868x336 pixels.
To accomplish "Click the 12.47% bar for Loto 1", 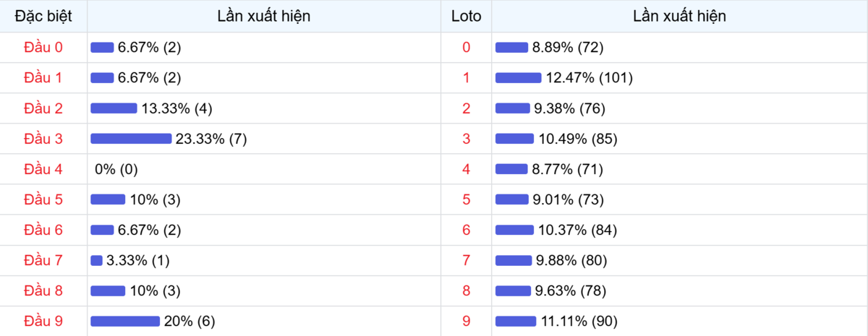I will pyautogui.click(x=518, y=78).
